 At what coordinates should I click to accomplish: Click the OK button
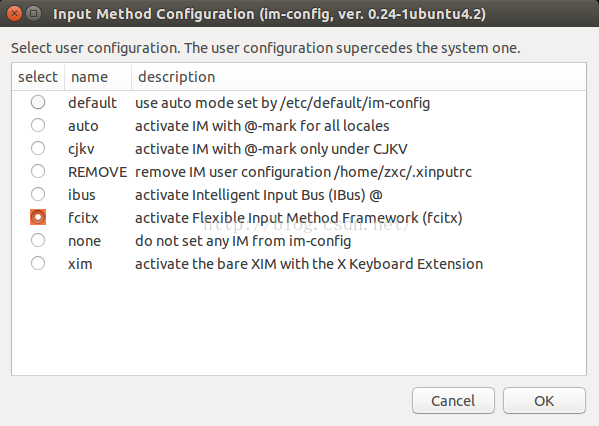point(544,401)
